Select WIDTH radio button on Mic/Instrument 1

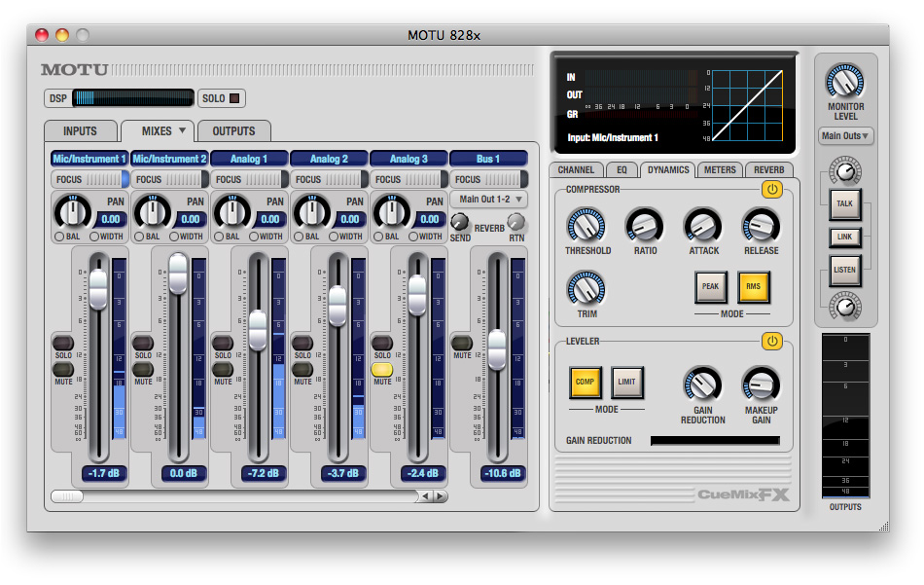coord(95,237)
